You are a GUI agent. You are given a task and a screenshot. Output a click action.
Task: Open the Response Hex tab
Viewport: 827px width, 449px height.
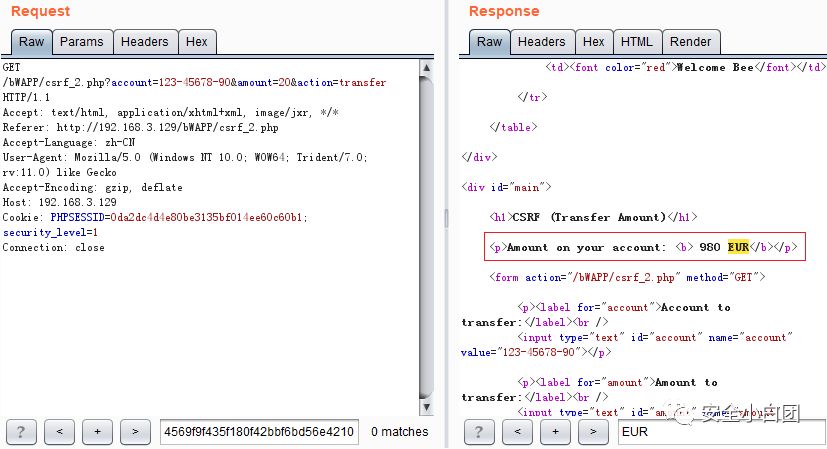593,42
